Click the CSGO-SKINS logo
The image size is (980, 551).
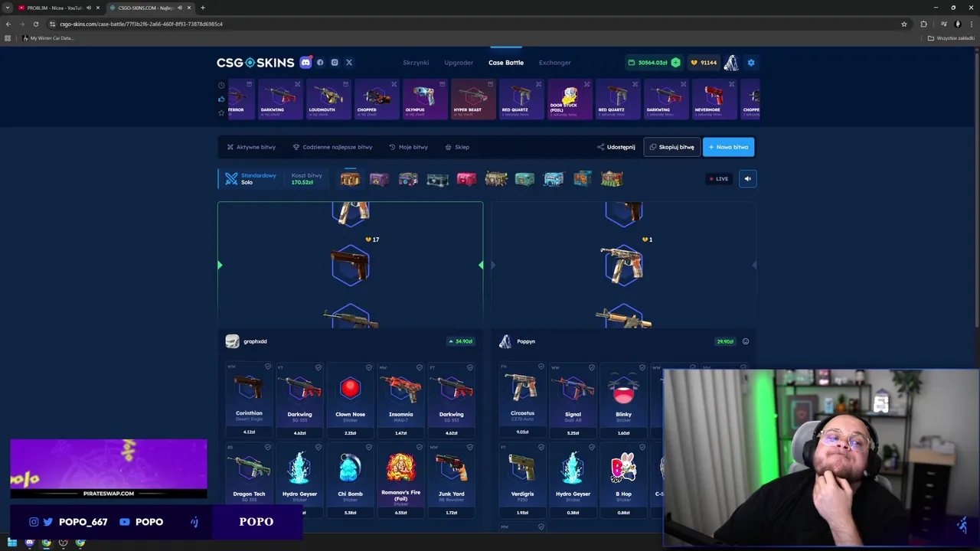[x=255, y=63]
